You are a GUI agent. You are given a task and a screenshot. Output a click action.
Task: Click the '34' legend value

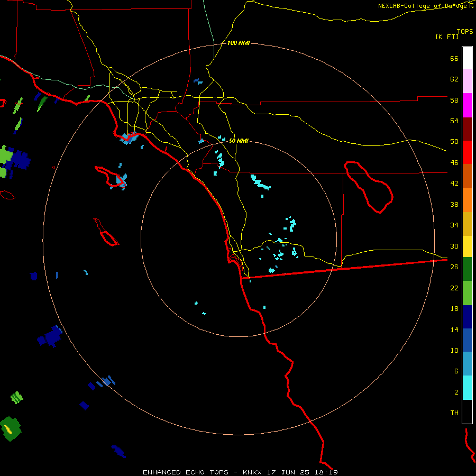coord(454,225)
